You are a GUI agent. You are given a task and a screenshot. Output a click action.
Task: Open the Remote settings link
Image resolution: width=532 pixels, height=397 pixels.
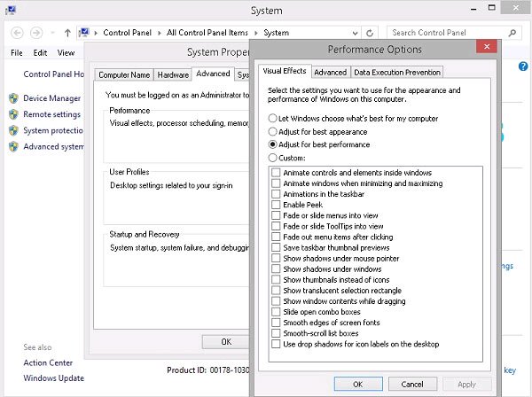(x=52, y=114)
